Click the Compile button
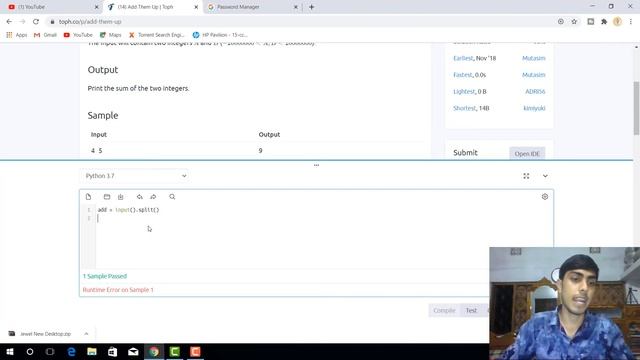This screenshot has height=360, width=640. [444, 311]
